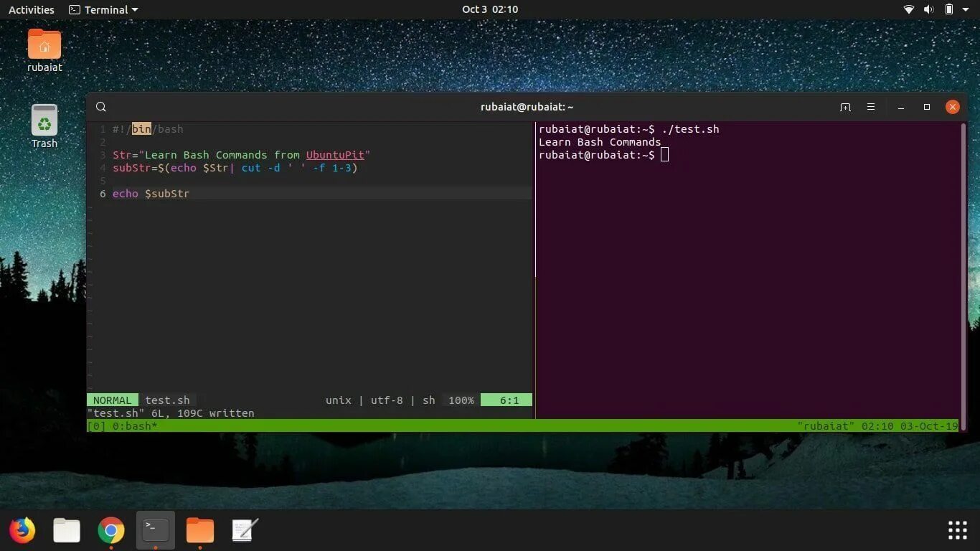Open the Files manager dock icon

point(67,530)
